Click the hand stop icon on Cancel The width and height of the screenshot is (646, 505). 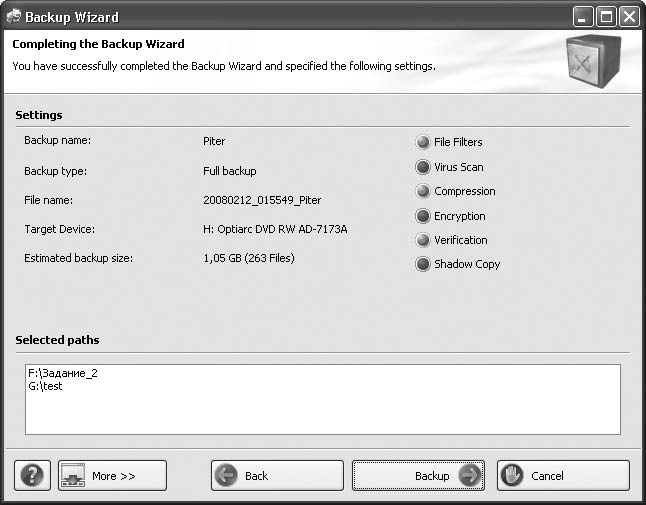coord(512,476)
